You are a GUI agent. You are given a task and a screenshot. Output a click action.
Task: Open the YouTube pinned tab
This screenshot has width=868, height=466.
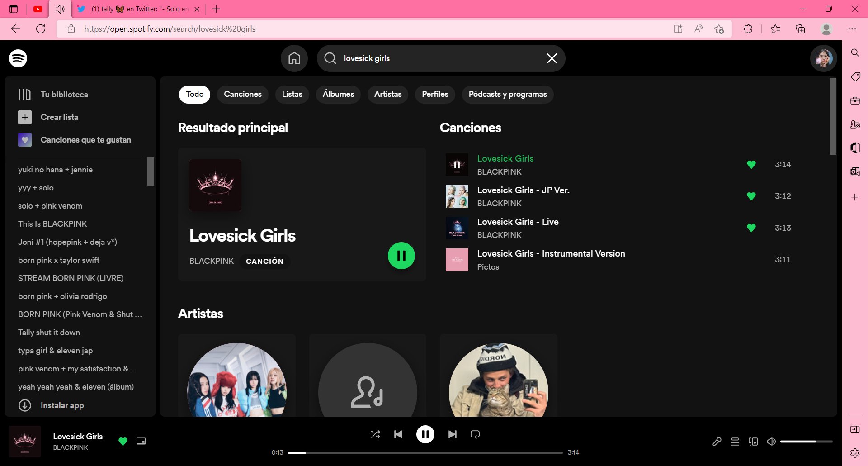tap(38, 9)
